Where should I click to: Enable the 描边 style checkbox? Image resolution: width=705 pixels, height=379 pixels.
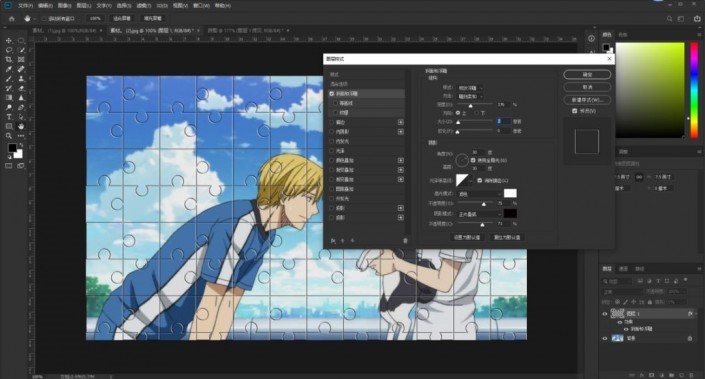coord(332,122)
